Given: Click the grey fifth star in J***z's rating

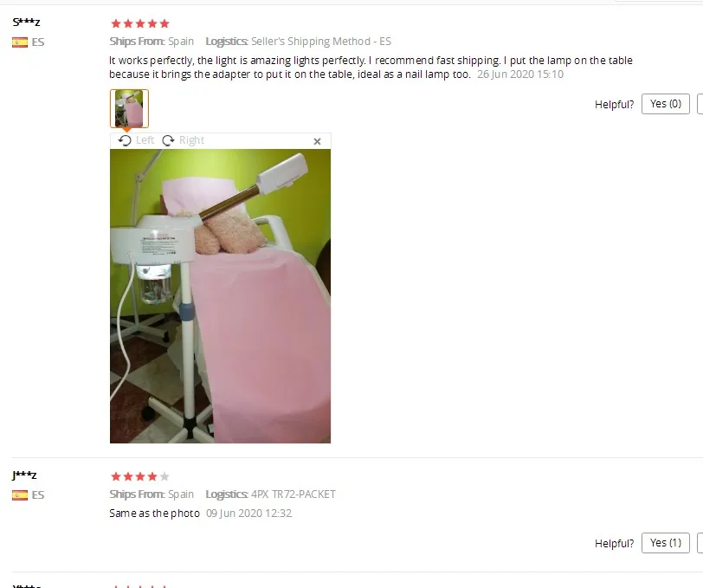Looking at the screenshot, I should pos(164,476).
